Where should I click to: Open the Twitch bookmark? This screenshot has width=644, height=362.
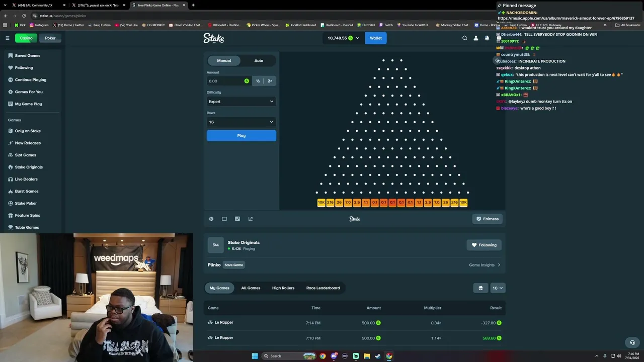[386, 25]
